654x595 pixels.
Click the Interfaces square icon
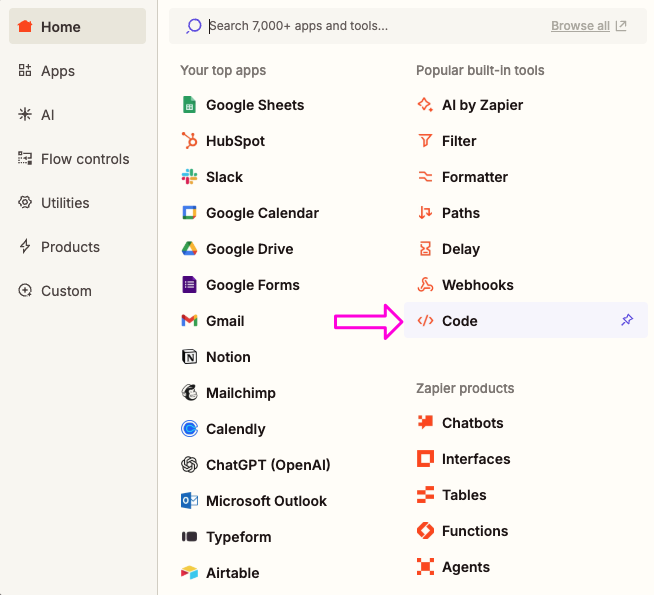[425, 458]
